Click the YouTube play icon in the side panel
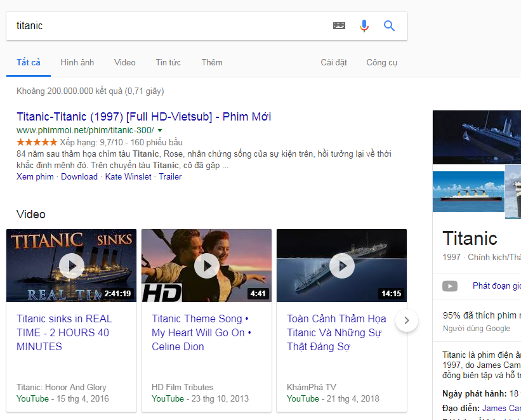 [x=450, y=286]
